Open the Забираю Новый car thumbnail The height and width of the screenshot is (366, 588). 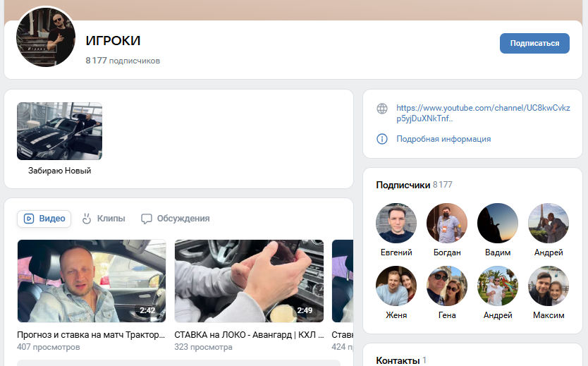59,131
